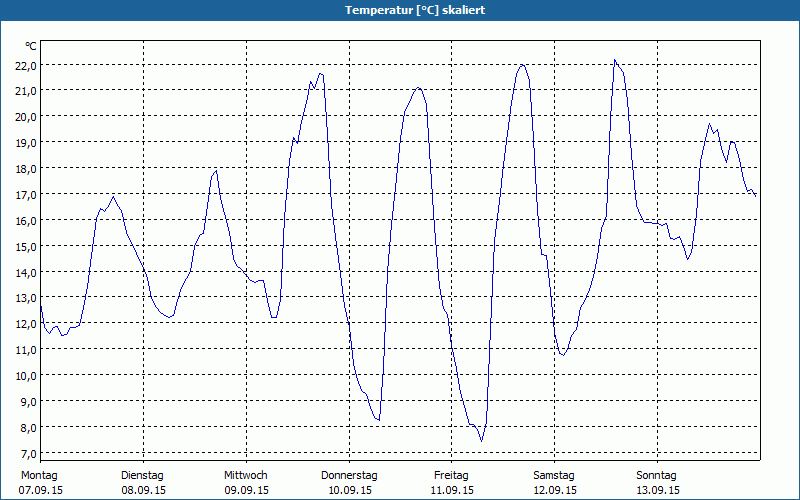
Task: Click the Monday peak near 17°C
Action: [x=113, y=196]
